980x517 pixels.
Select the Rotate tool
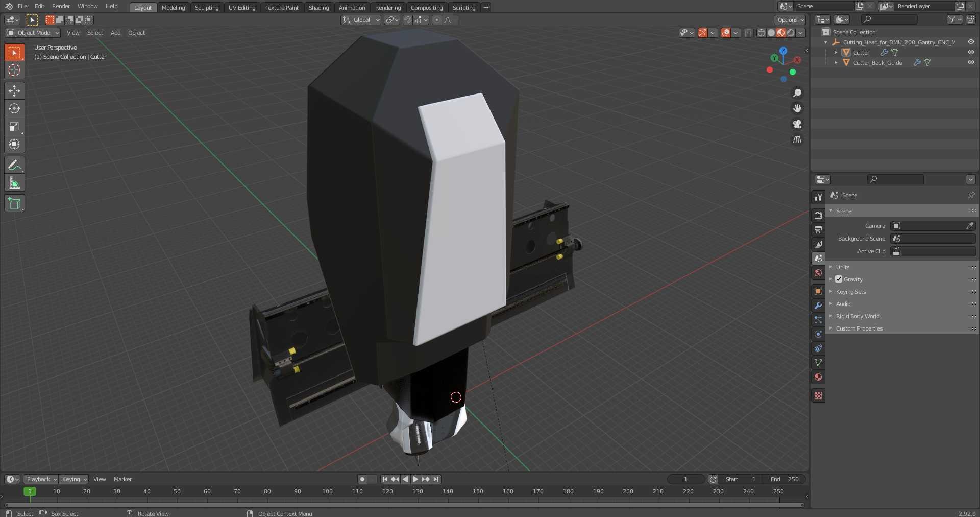(x=14, y=108)
